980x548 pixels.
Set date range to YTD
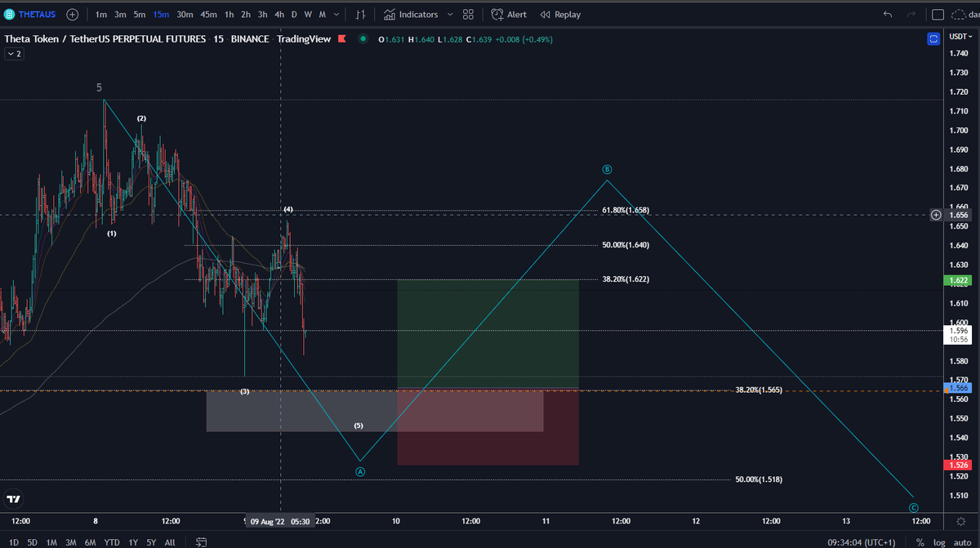pos(112,541)
